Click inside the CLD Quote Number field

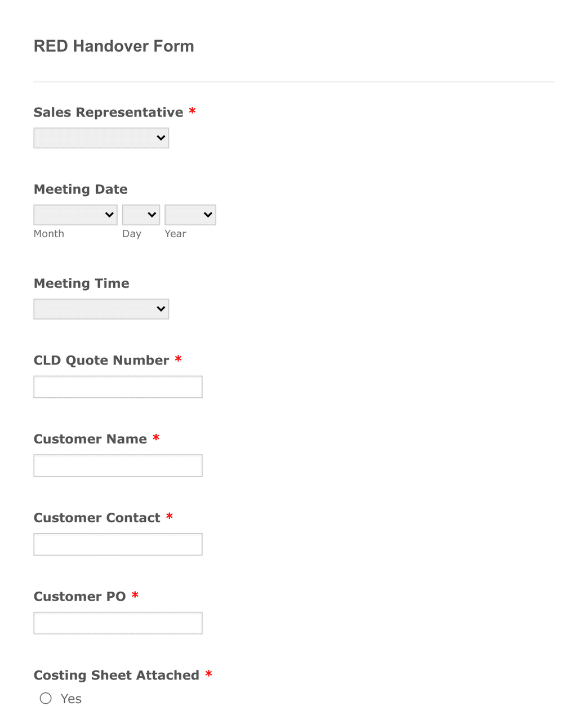click(x=118, y=387)
